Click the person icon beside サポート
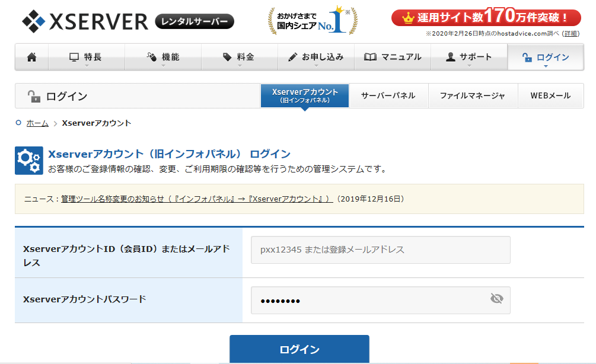The image size is (596, 364). (x=451, y=57)
